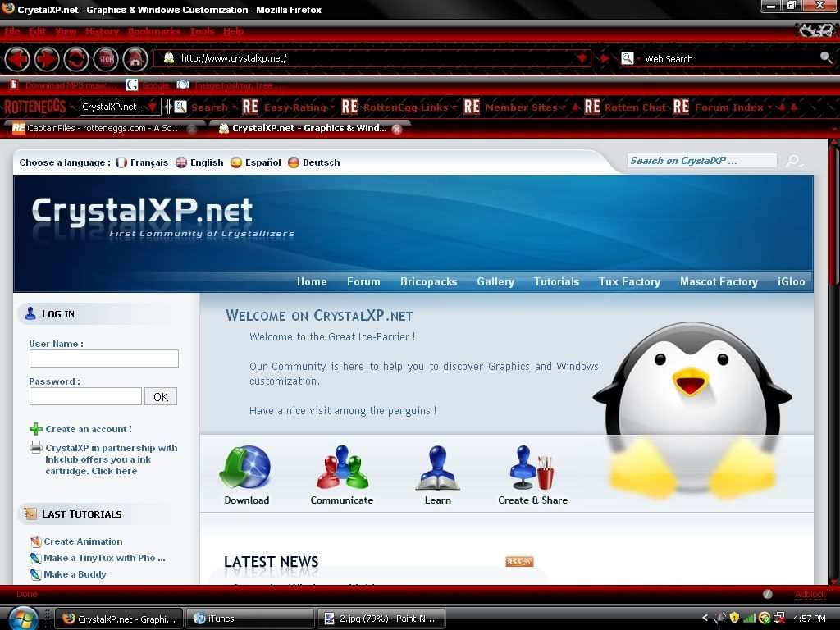Click the orange RSS feed badge
The height and width of the screenshot is (630, 840).
coord(519,562)
